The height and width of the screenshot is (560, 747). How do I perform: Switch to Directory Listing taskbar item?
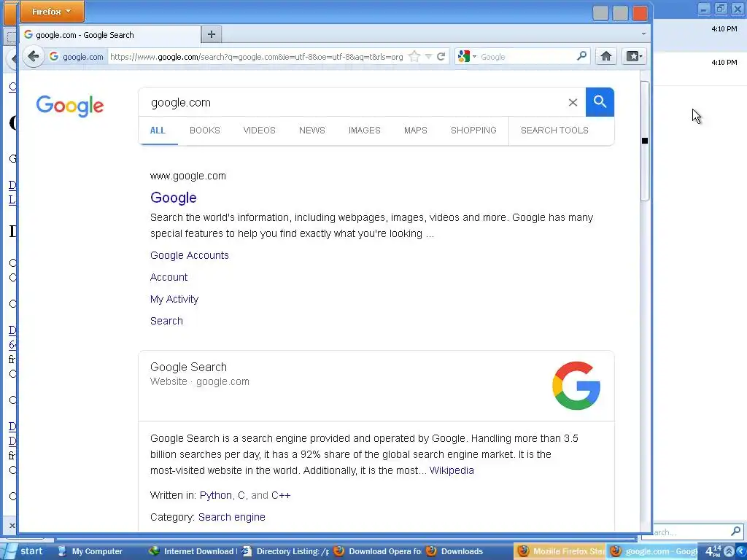pyautogui.click(x=285, y=551)
